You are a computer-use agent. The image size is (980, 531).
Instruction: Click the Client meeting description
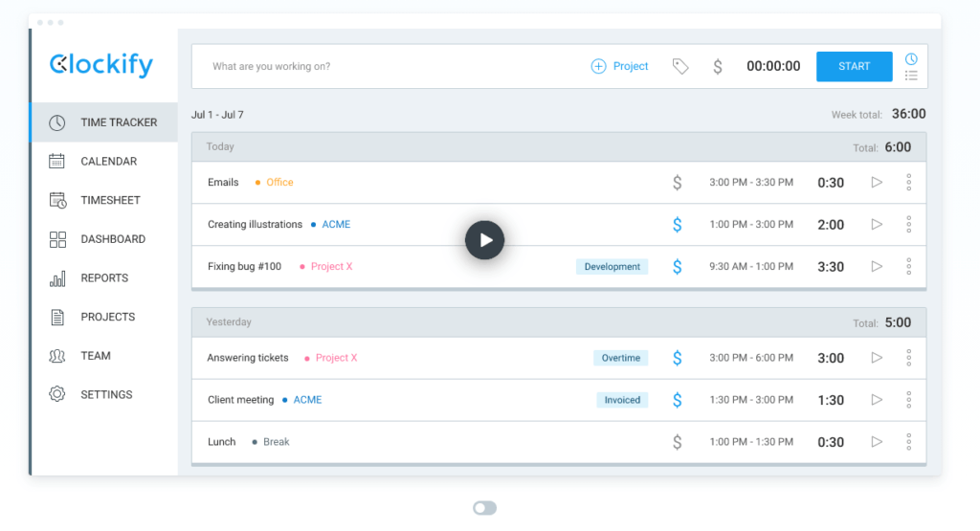point(240,400)
